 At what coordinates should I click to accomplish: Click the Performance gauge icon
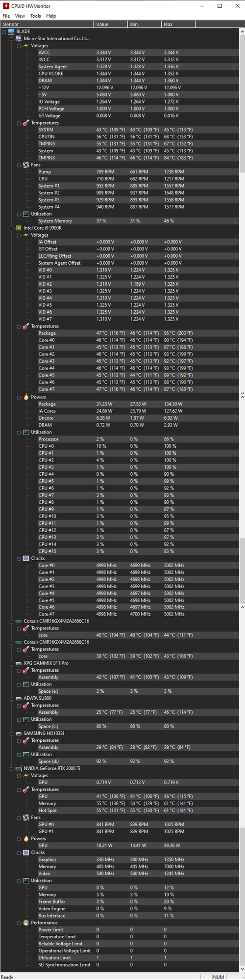26,923
